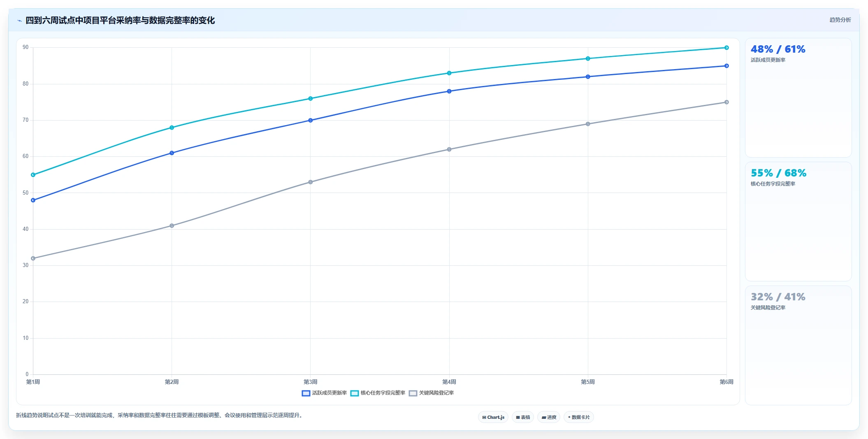
Task: Click the 核心任务字段完整率 data point at 第1周
Action: coord(33,175)
